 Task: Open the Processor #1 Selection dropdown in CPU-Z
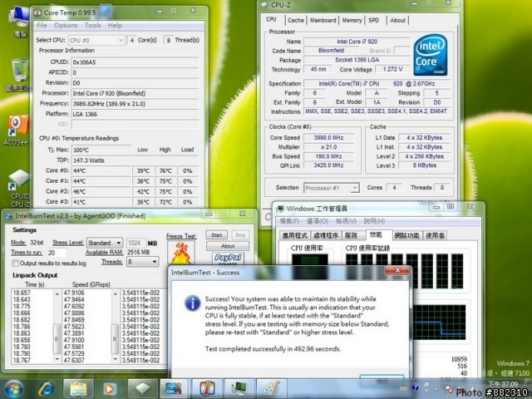click(331, 188)
